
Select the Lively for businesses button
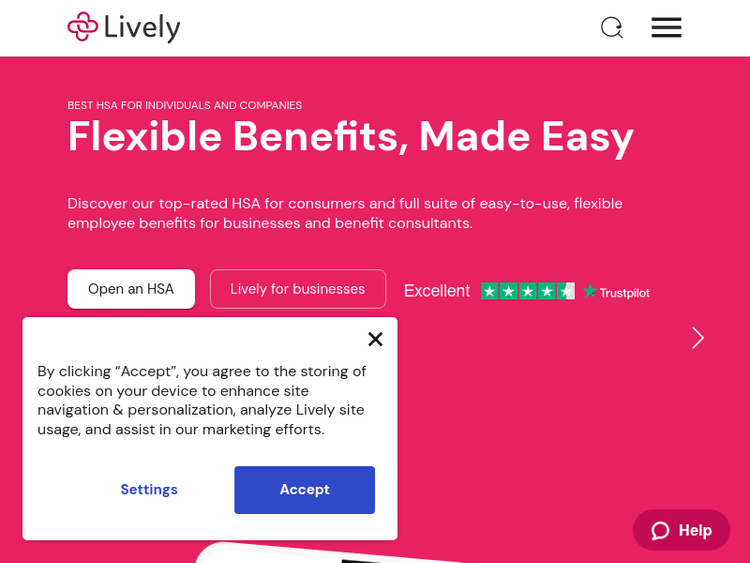point(298,289)
